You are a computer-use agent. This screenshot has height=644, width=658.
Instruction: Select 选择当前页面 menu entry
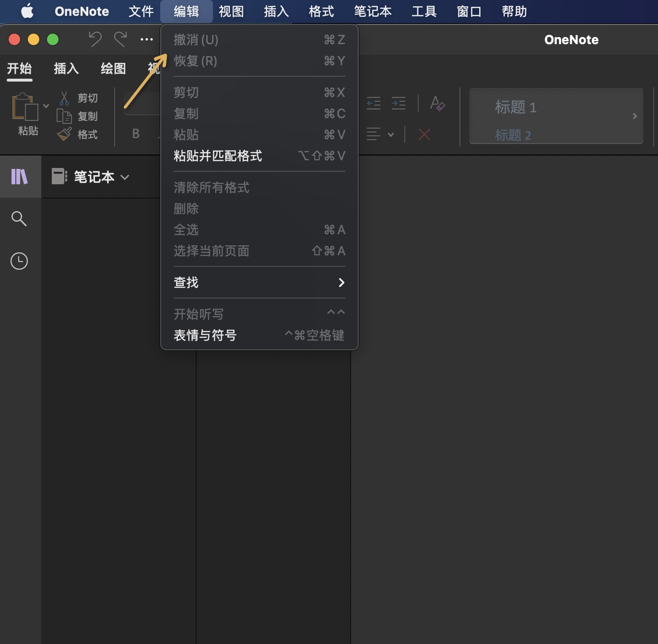259,250
